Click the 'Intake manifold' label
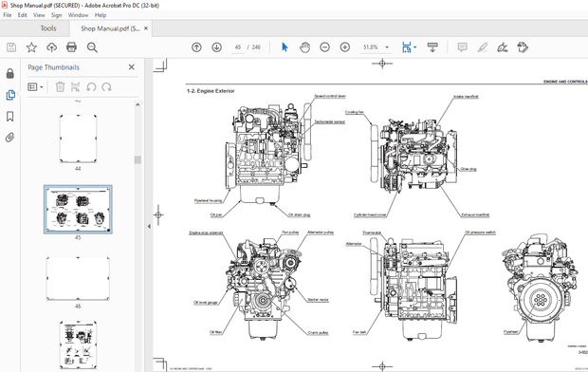The width and height of the screenshot is (588, 372). [466, 97]
